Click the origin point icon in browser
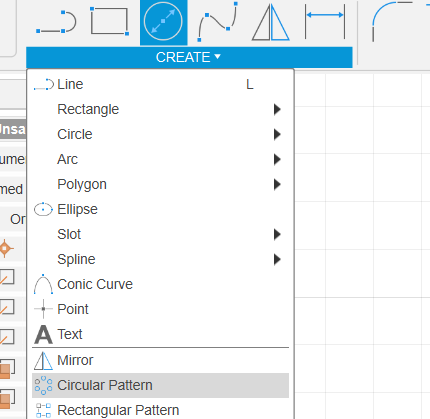Screen dimensions: 430x419 6,248
